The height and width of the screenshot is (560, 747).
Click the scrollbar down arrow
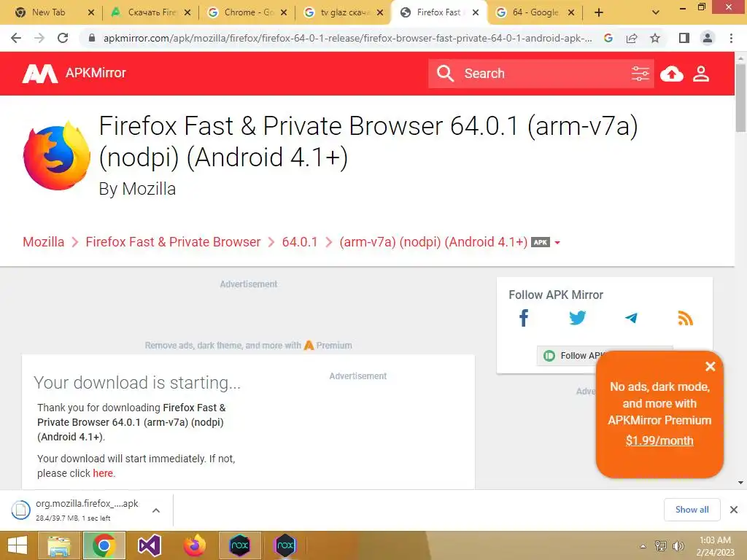[x=740, y=483]
